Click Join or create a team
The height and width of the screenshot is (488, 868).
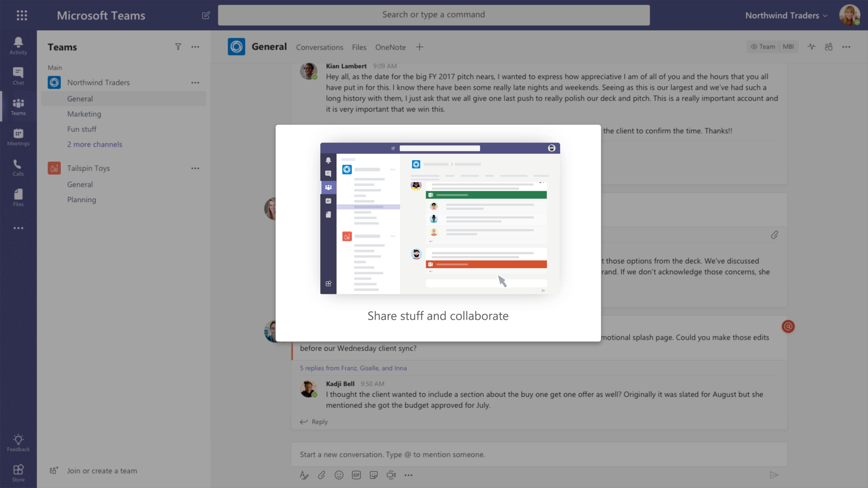(x=102, y=471)
